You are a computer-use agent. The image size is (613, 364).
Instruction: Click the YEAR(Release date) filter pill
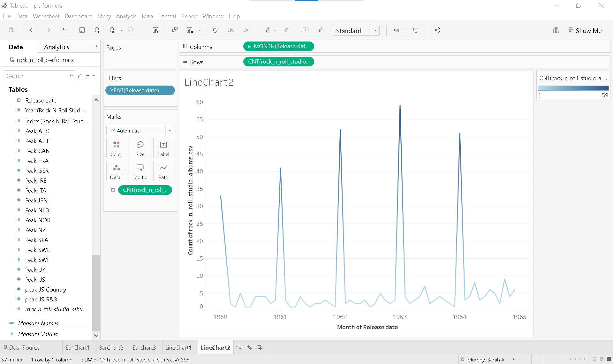(140, 90)
